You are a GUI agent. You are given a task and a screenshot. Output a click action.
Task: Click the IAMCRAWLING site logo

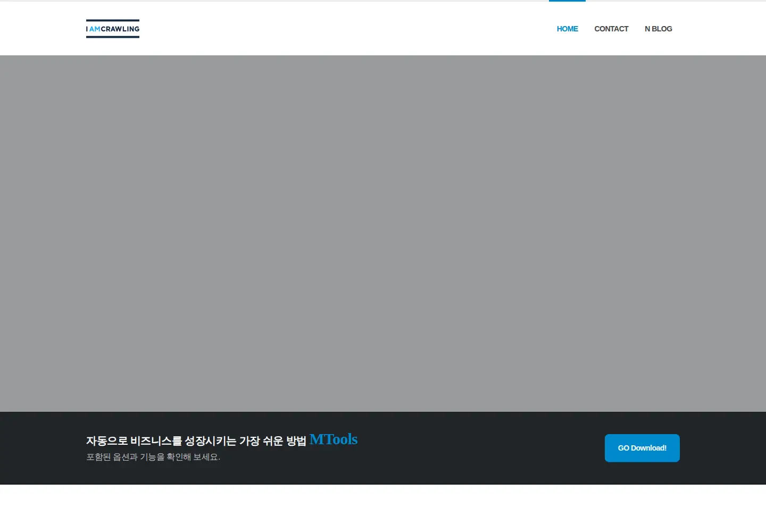(113, 29)
